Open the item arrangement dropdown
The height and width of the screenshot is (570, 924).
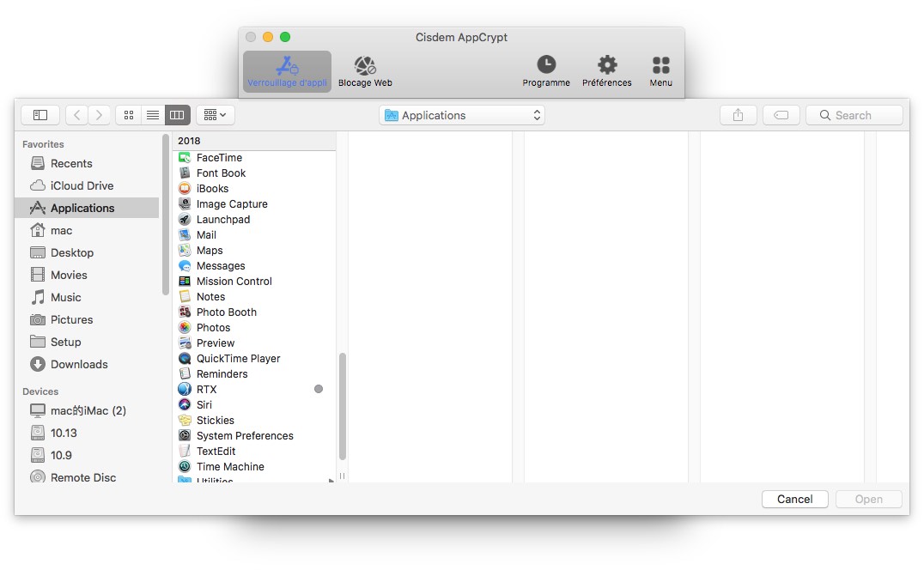click(x=216, y=115)
